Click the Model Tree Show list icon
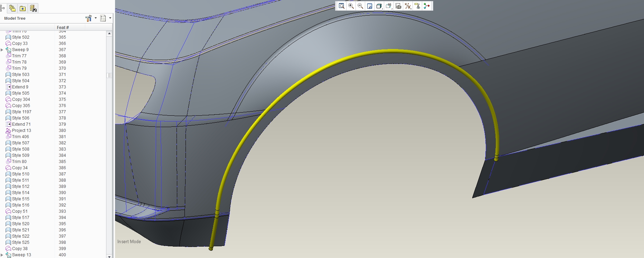The width and height of the screenshot is (644, 258). pyautogui.click(x=103, y=18)
